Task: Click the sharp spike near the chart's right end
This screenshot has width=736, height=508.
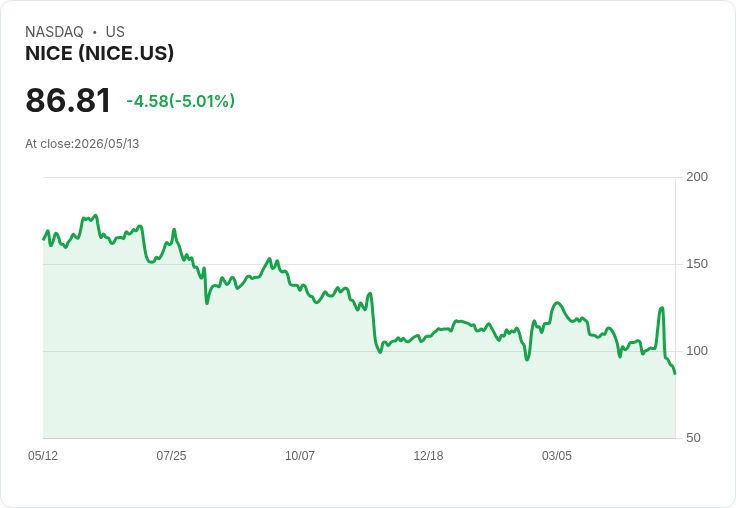Action: pyautogui.click(x=662, y=308)
